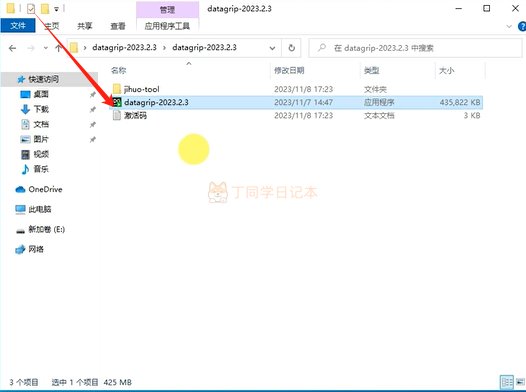Click the 应用程序 type cell
Image resolution: width=526 pixels, height=392 pixels.
pos(379,102)
